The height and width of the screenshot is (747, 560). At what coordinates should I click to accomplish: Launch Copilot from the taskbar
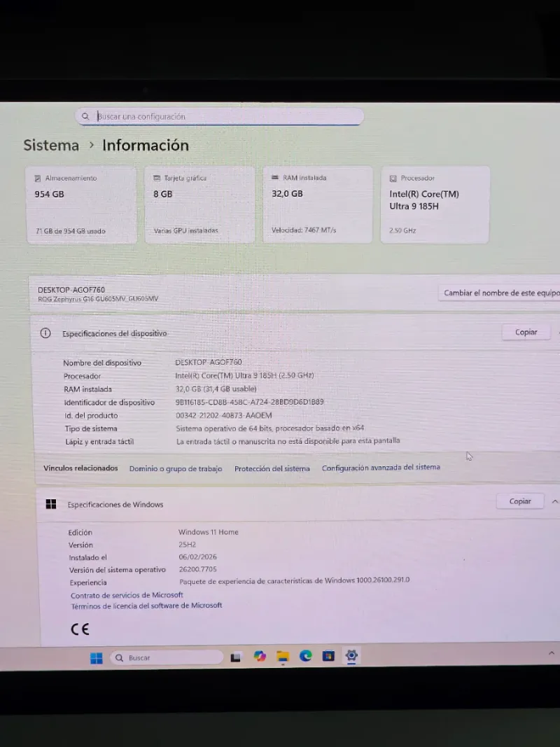click(260, 657)
